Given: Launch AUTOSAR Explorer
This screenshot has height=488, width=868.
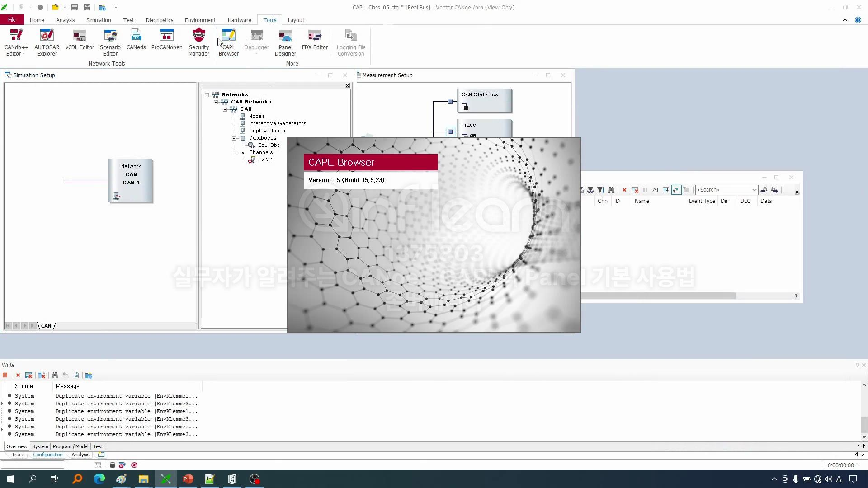Looking at the screenshot, I should click(47, 42).
